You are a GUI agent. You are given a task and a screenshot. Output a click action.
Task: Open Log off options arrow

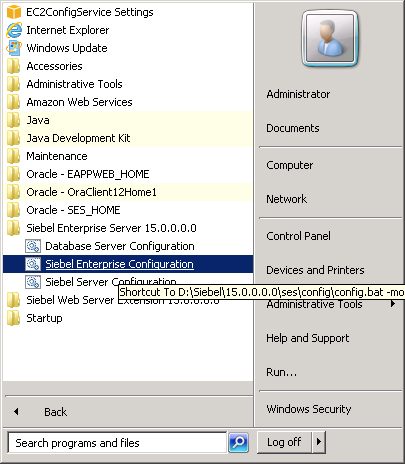[319, 442]
